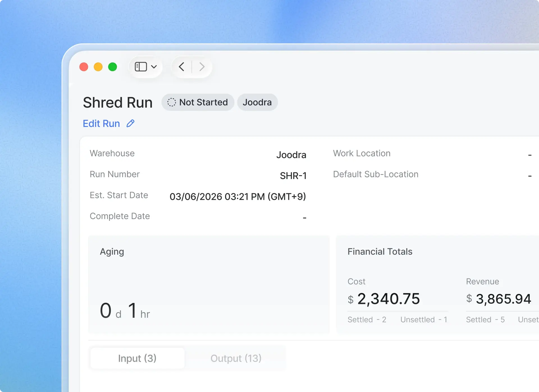Viewport: 539px width, 392px height.
Task: Click the Revenue label
Action: click(x=483, y=282)
